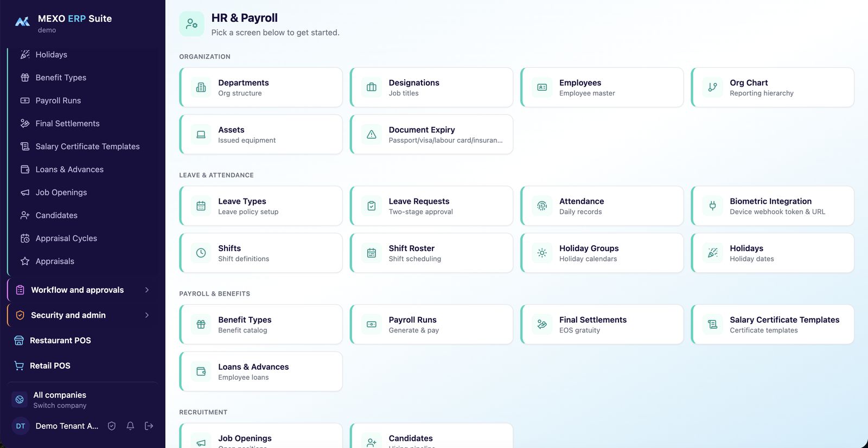Image resolution: width=868 pixels, height=448 pixels.
Task: Open the All companies switcher
Action: pyautogui.click(x=83, y=400)
